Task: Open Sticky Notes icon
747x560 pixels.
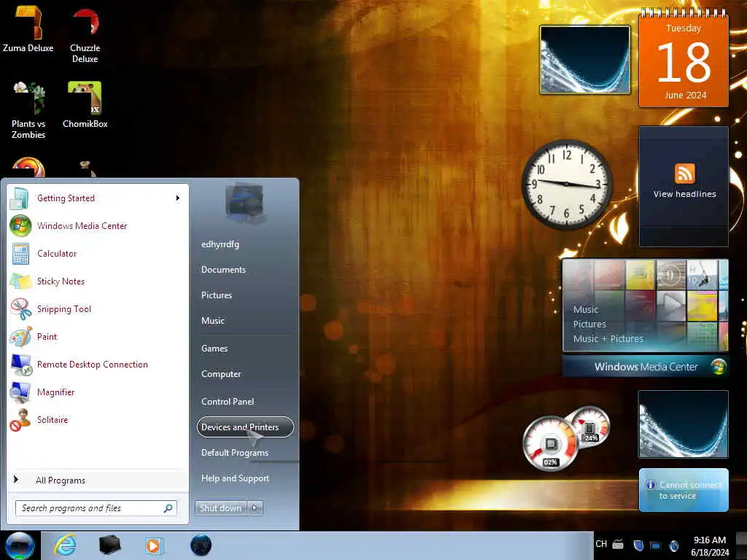Action: (x=20, y=281)
